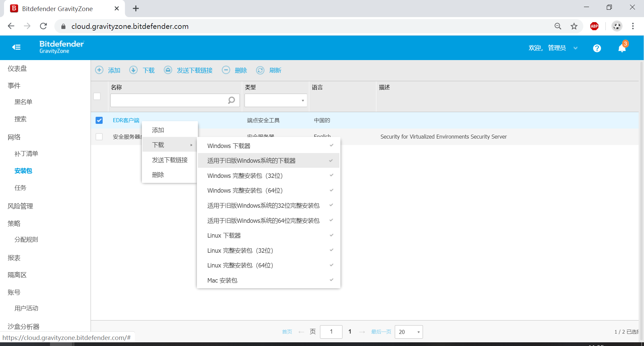Expand options for Linux 完整安装包 (64位)
Screen dimensions: 644x346
pos(331,265)
